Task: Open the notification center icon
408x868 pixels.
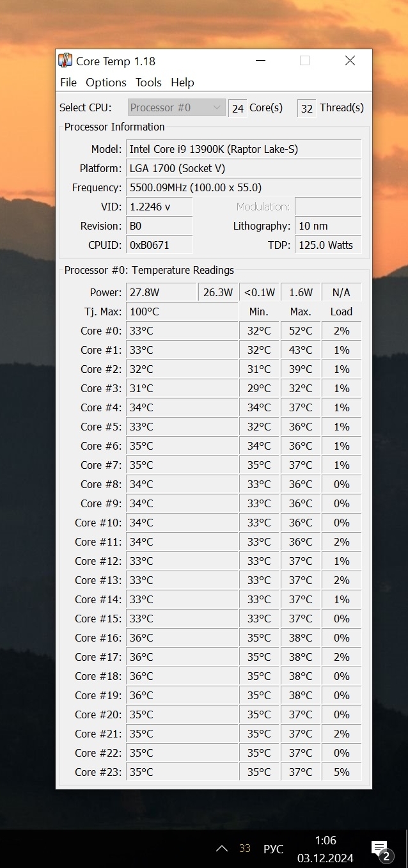Action: [x=380, y=849]
